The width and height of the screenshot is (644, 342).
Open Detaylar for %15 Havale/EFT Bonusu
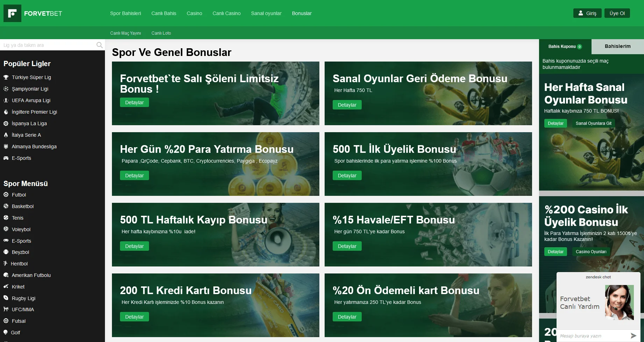click(x=347, y=246)
